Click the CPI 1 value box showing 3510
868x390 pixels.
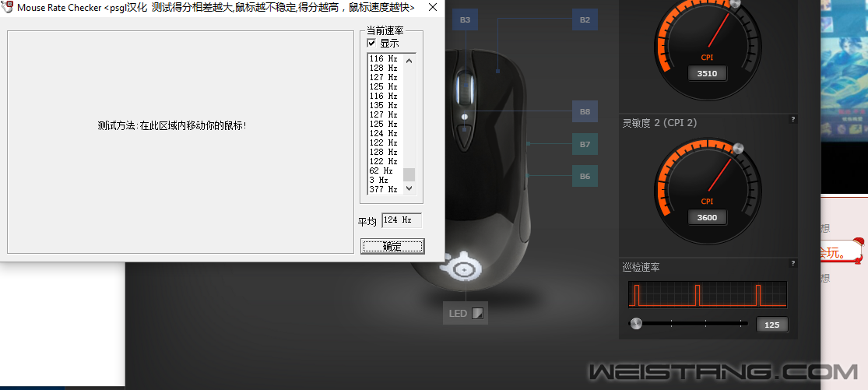[x=707, y=73]
